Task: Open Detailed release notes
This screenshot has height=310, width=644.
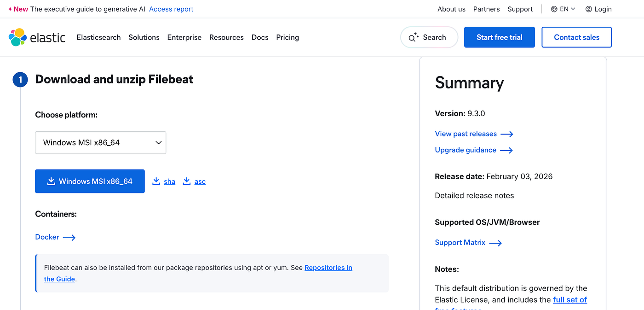Action: [x=474, y=196]
